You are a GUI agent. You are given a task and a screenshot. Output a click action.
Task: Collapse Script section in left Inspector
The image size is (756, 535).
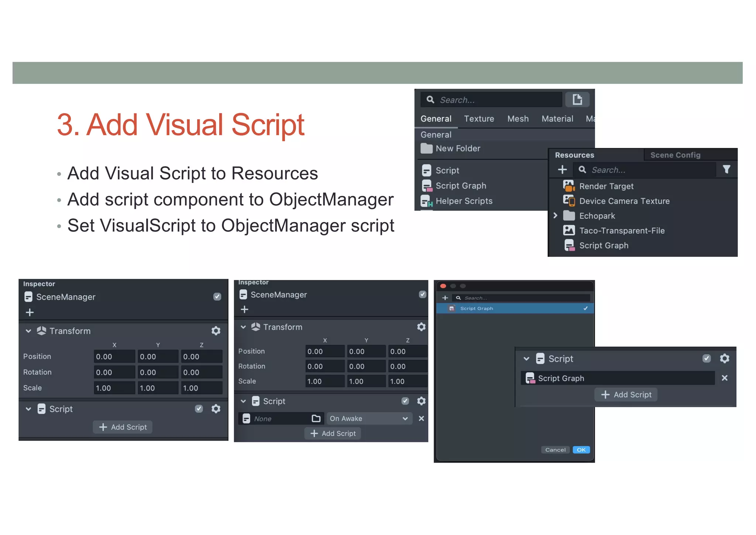tap(28, 409)
